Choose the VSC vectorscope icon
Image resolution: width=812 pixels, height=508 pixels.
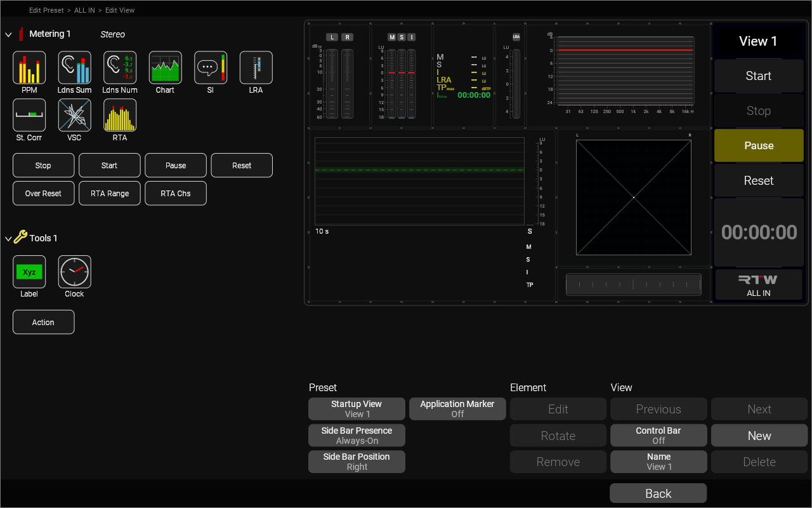pyautogui.click(x=74, y=116)
